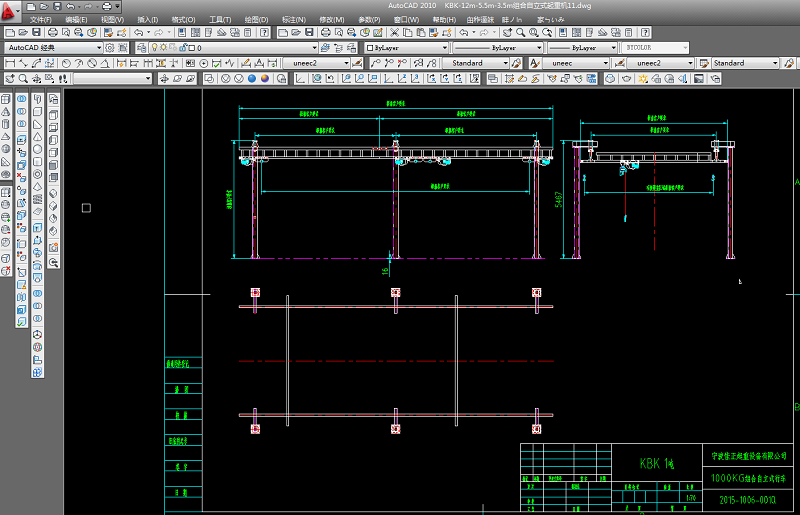The image size is (800, 515).
Task: Click the workspace settings gear icon
Action: point(110,47)
